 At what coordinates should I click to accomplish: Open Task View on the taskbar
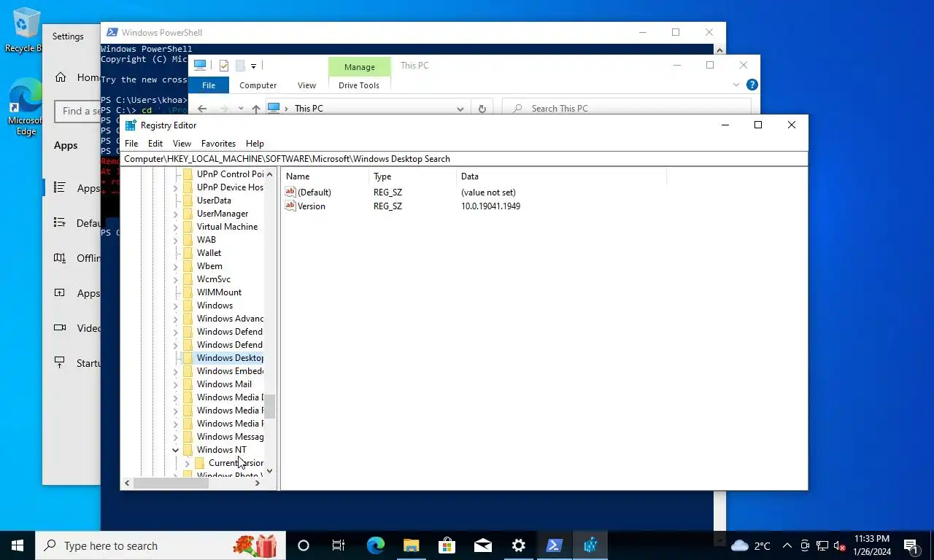pyautogui.click(x=339, y=545)
